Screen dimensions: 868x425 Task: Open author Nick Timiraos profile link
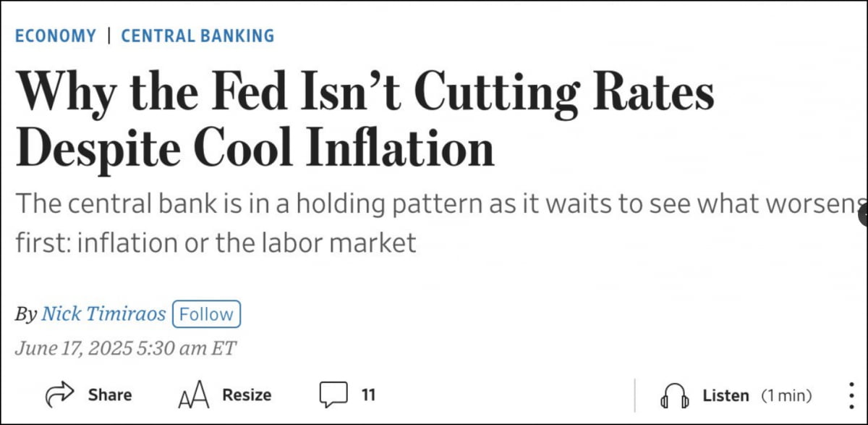103,315
